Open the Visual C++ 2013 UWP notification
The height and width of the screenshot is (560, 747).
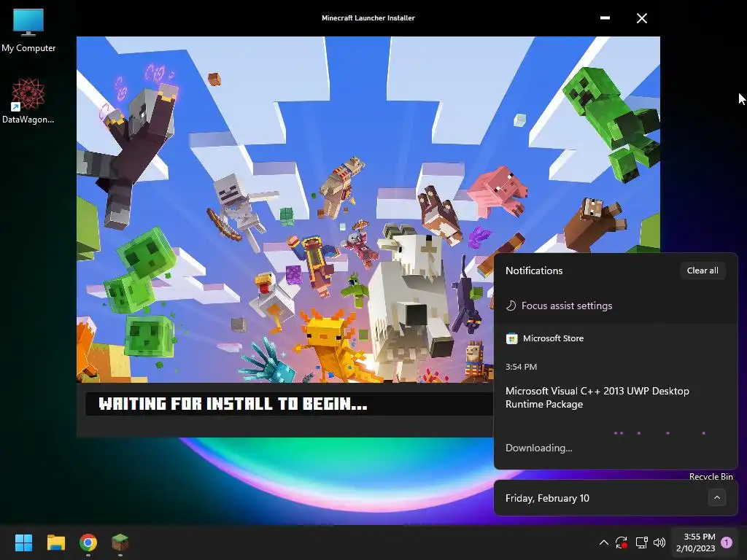tap(597, 397)
